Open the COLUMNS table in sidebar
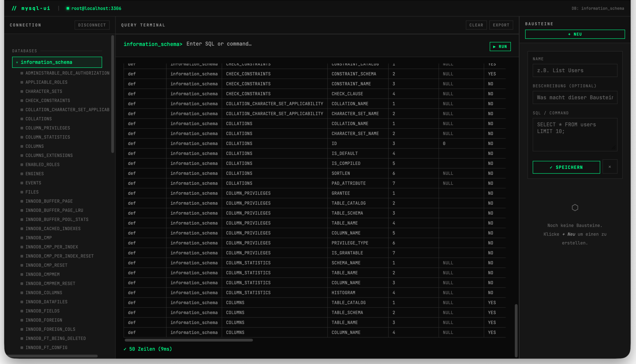This screenshot has width=636, height=364. click(35, 146)
